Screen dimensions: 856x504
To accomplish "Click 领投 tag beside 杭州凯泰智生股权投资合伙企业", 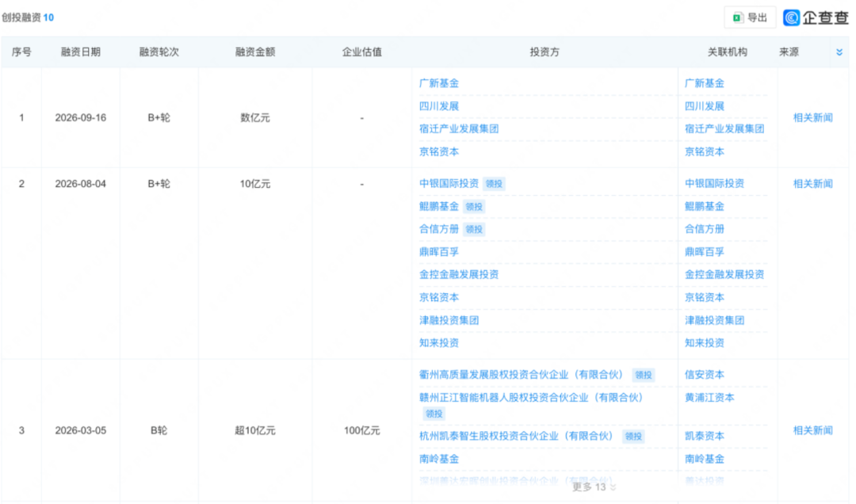I will point(633,437).
